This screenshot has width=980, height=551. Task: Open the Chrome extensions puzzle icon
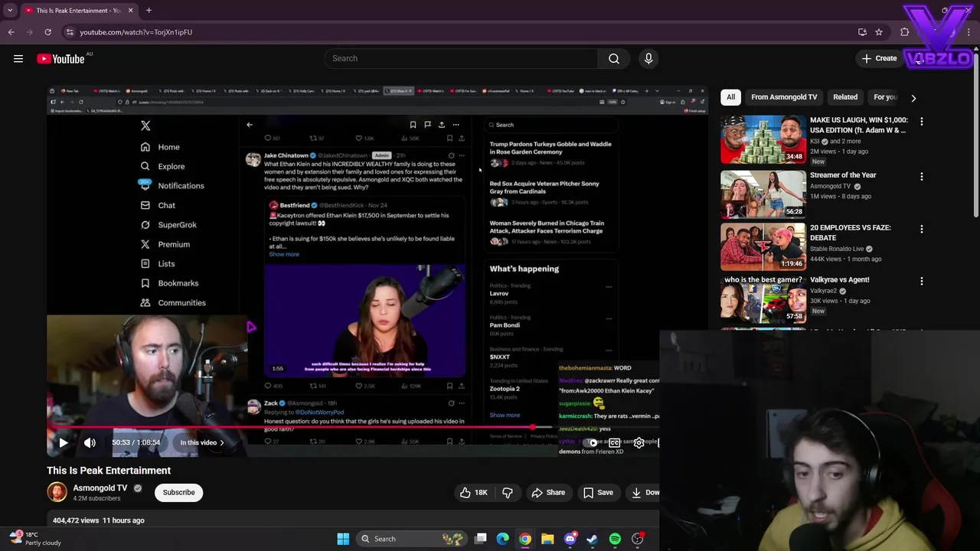[905, 32]
